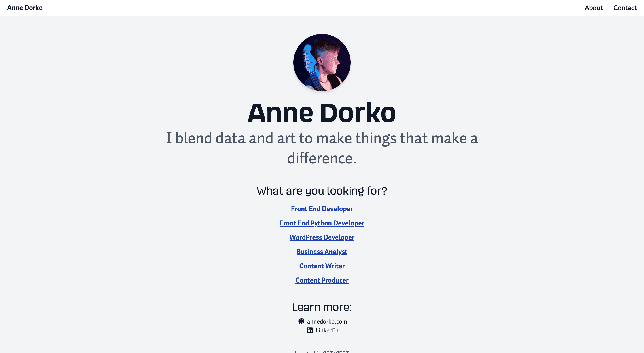The image size is (644, 353).
Task: Select the WordPress Developer link
Action: tap(322, 237)
